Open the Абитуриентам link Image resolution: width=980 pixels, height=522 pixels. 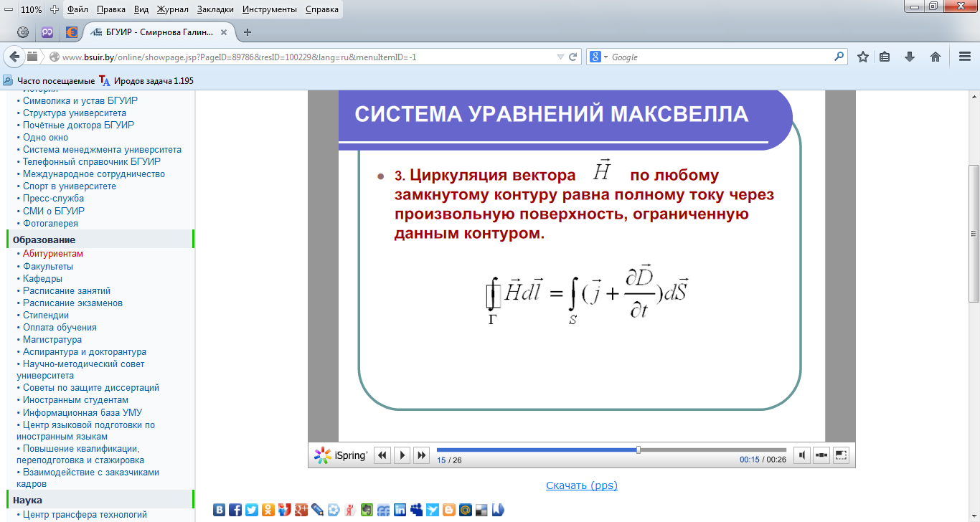[x=53, y=254]
